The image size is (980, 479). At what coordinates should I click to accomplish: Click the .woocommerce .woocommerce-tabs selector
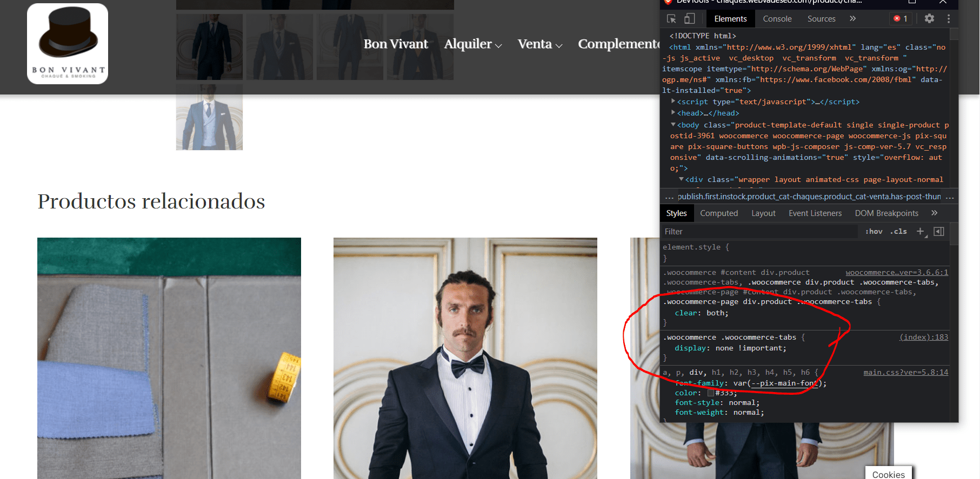[730, 337]
